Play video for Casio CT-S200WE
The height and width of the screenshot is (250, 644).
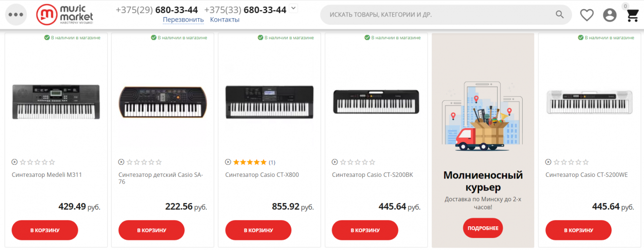coord(548,162)
